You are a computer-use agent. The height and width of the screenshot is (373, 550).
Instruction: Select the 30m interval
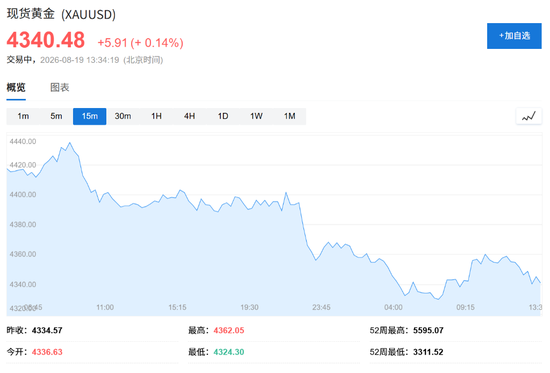(123, 116)
